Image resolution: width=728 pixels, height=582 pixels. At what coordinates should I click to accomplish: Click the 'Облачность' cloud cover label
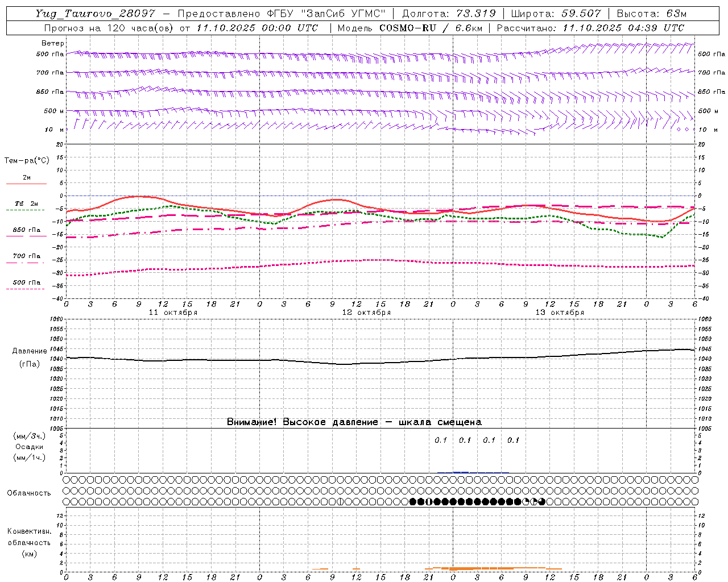coord(29,493)
